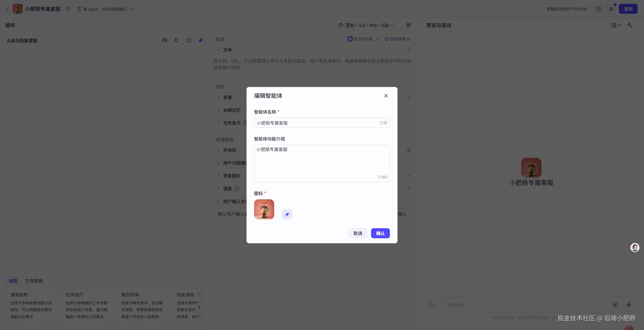Open the 豆包 1.5 Pro 32k model dropdown
This screenshot has width=644, height=330.
pyautogui.click(x=366, y=25)
